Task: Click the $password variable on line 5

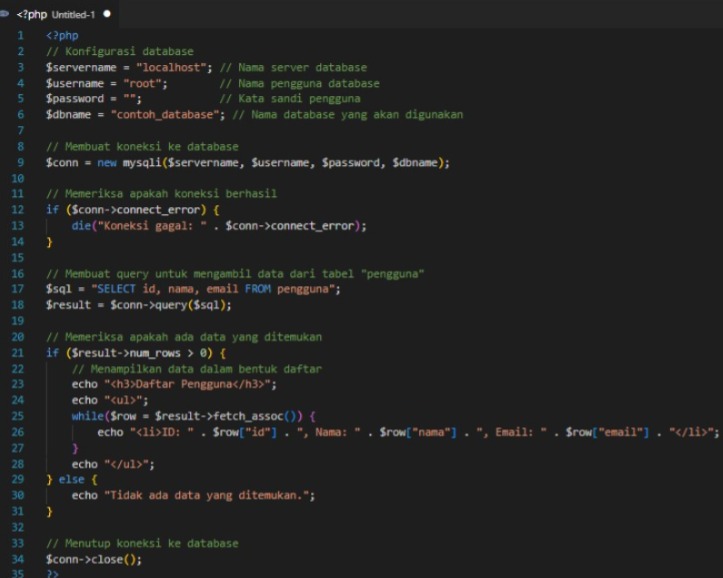Action: [x=75, y=99]
